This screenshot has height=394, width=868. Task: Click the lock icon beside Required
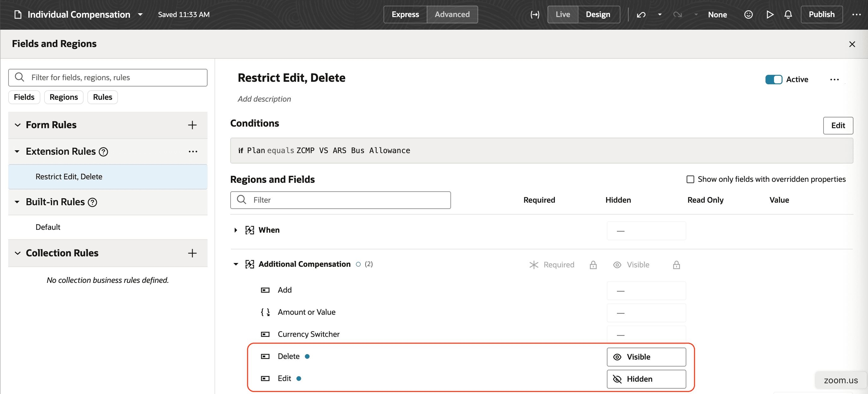(x=593, y=265)
